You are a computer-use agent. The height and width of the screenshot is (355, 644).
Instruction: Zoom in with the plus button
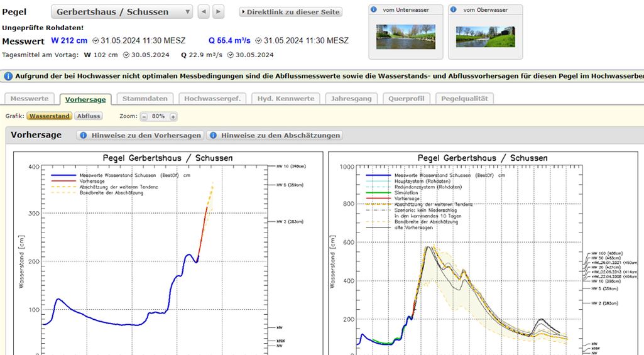pos(173,116)
